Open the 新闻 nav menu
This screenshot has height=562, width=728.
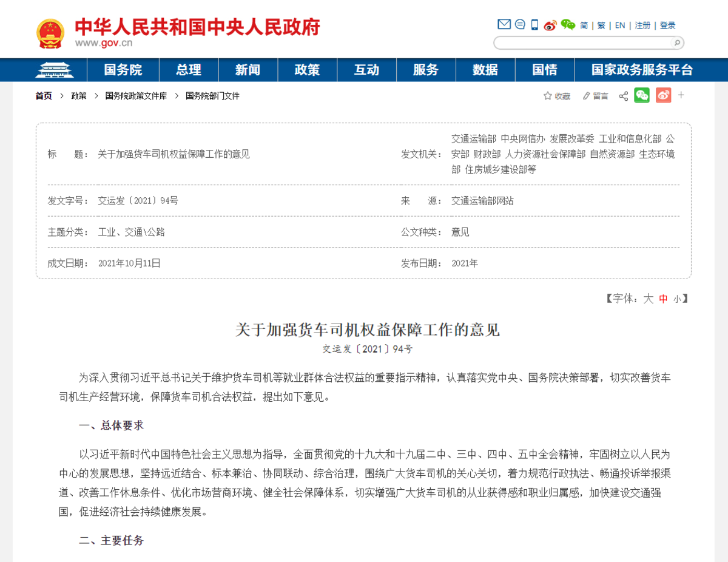248,70
